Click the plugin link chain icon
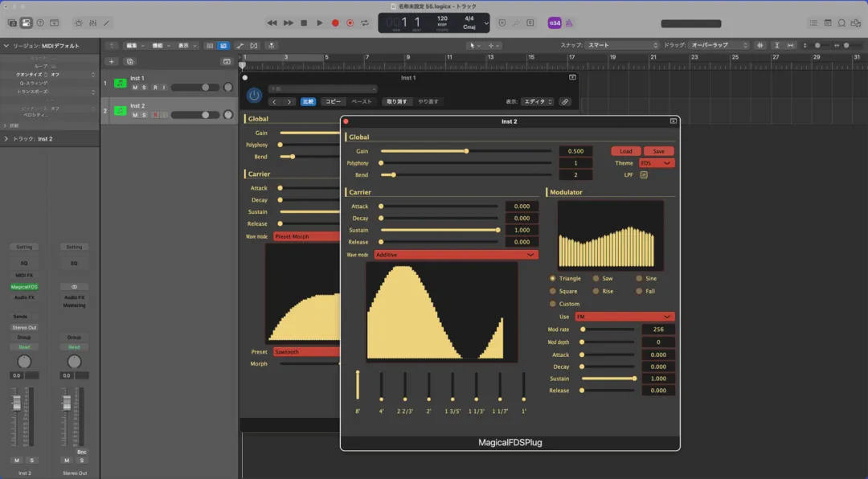868x479 pixels. (565, 102)
